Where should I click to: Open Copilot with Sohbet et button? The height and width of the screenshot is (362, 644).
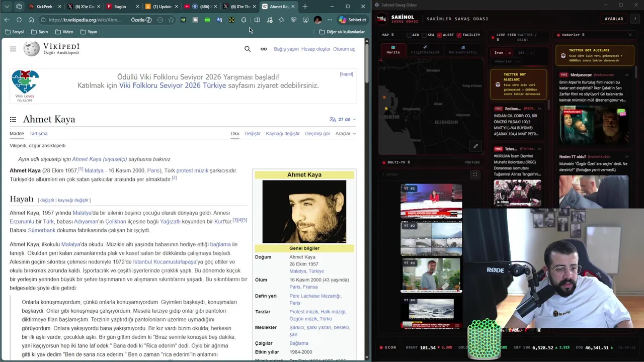(353, 20)
